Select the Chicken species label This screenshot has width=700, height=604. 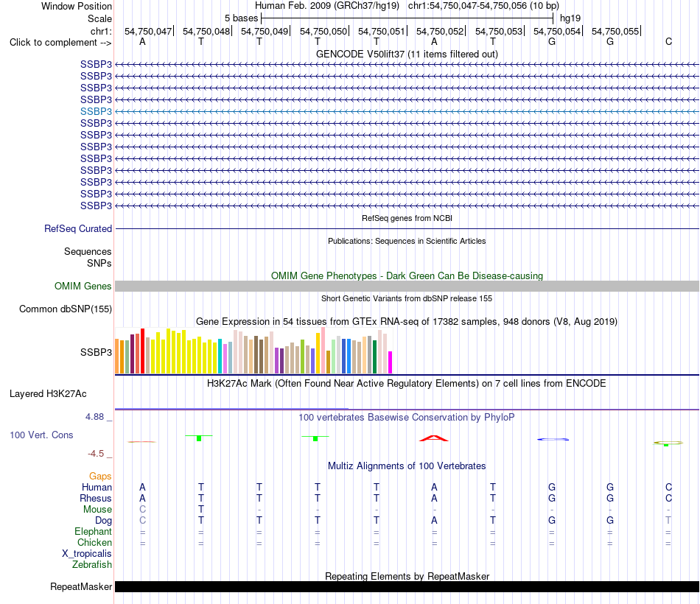[x=94, y=542]
